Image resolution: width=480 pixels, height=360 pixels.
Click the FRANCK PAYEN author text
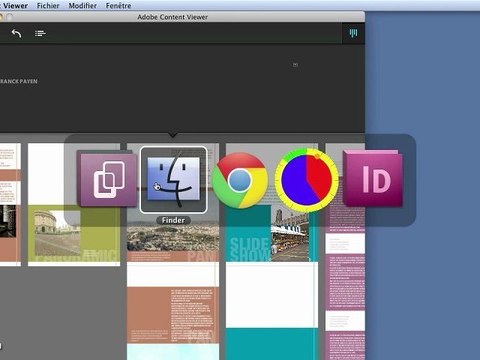[19, 81]
